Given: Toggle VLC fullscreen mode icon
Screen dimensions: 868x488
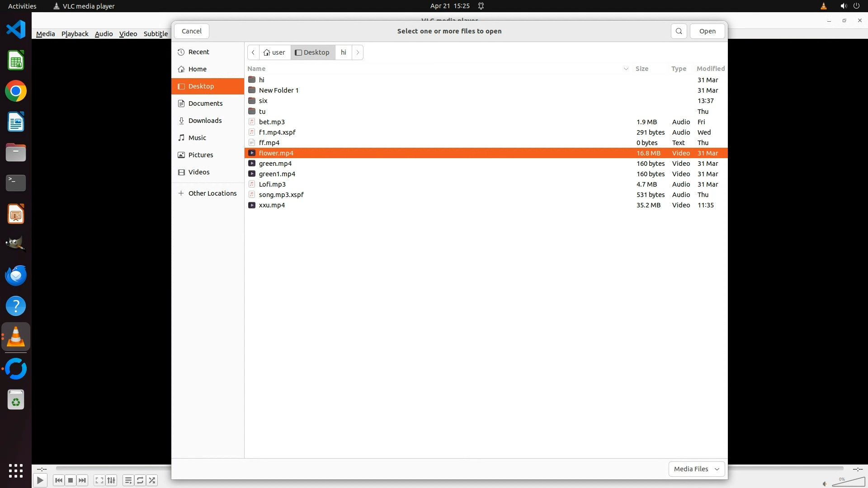Looking at the screenshot, I should 99,480.
